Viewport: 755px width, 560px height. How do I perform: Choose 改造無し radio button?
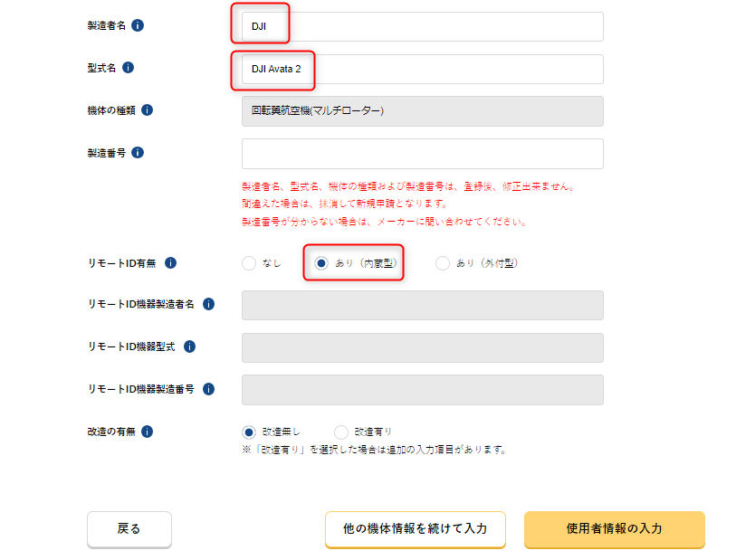pos(249,432)
